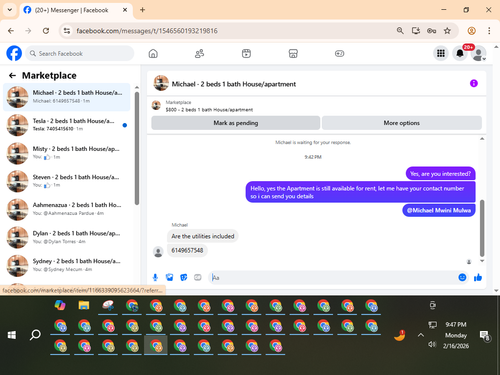This screenshot has height=375, width=500.
Task: Focus the message input field
Action: (333, 277)
